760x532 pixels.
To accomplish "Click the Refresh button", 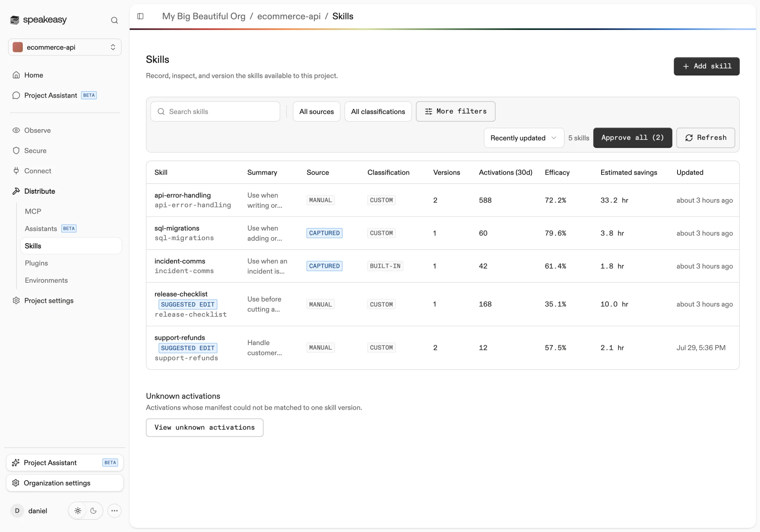I will pos(705,138).
